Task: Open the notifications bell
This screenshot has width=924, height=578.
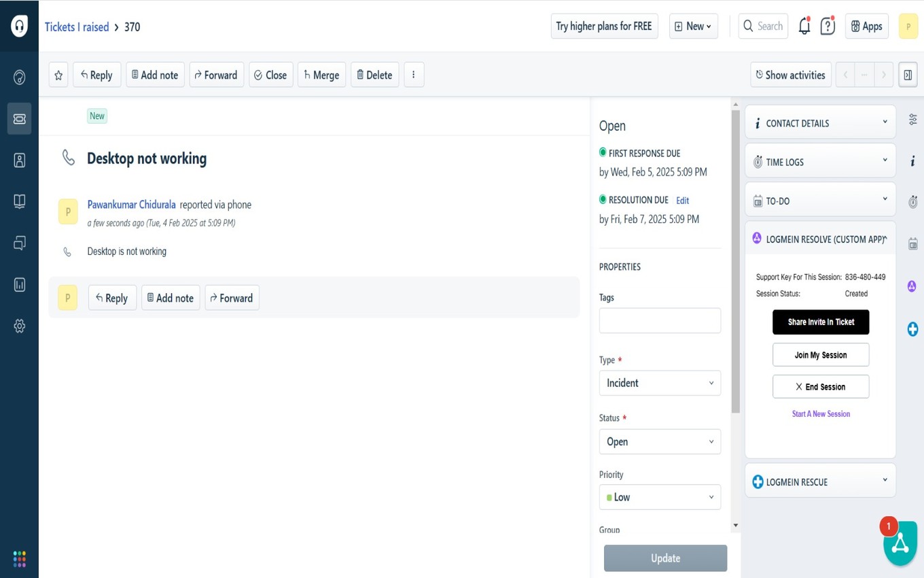Action: tap(804, 27)
